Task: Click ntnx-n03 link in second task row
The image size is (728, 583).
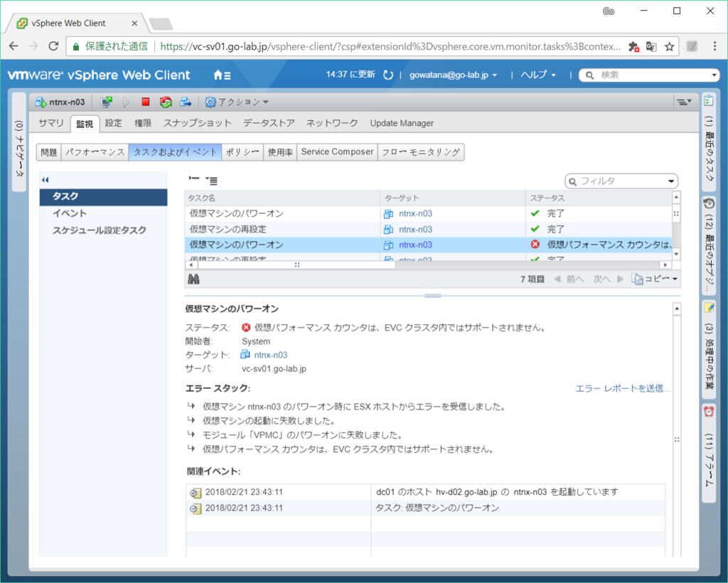Action: click(x=415, y=230)
